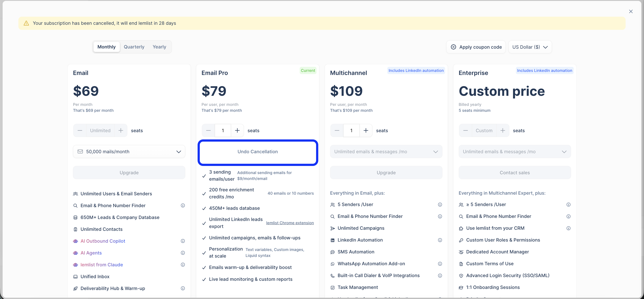Switch billing to the Yearly tab
The height and width of the screenshot is (299, 644).
(x=159, y=47)
